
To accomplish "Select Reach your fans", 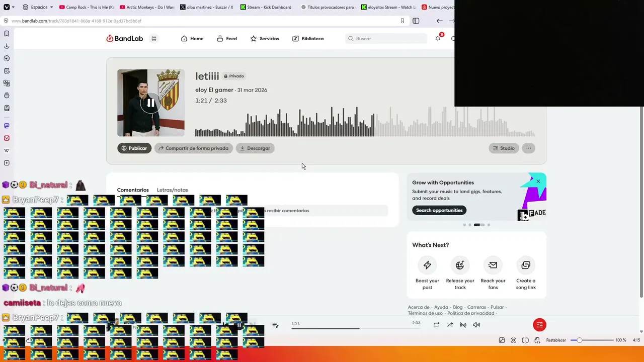I will pyautogui.click(x=493, y=273).
